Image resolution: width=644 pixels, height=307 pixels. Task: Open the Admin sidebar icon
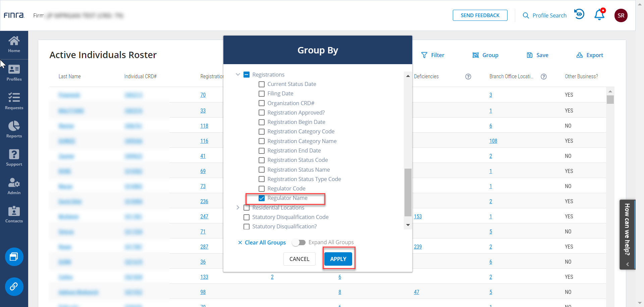[x=14, y=186]
